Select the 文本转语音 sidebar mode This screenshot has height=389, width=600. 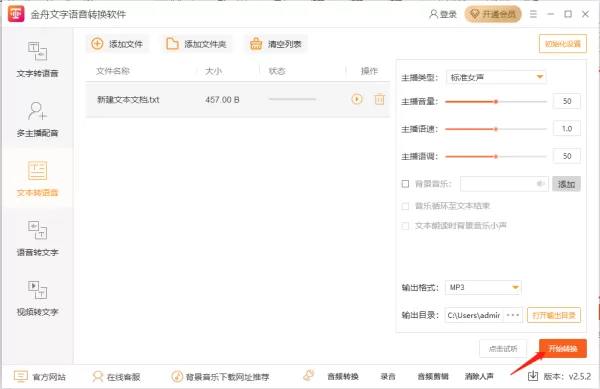(x=38, y=179)
